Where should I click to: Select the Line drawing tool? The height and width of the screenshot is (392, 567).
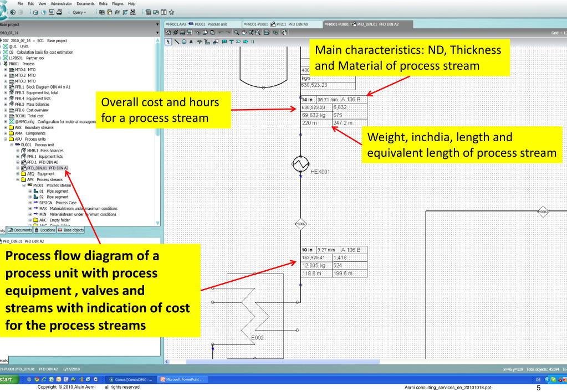[177, 42]
